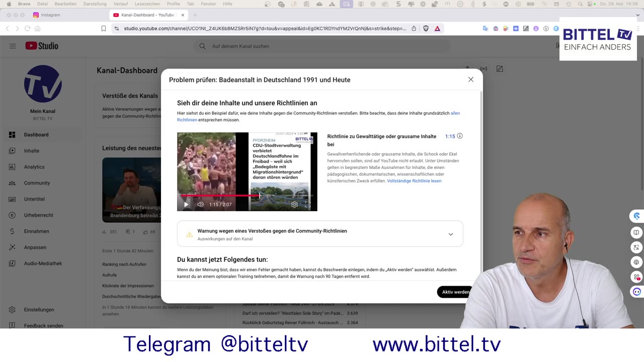Open Vollständige Richtlinie lesen link

point(414,181)
